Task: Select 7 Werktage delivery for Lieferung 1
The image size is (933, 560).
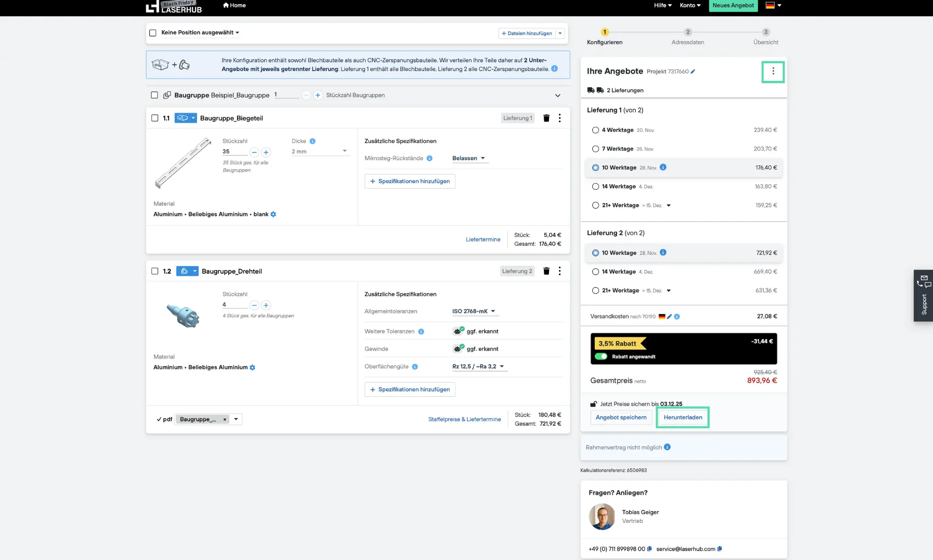Action: (x=595, y=149)
